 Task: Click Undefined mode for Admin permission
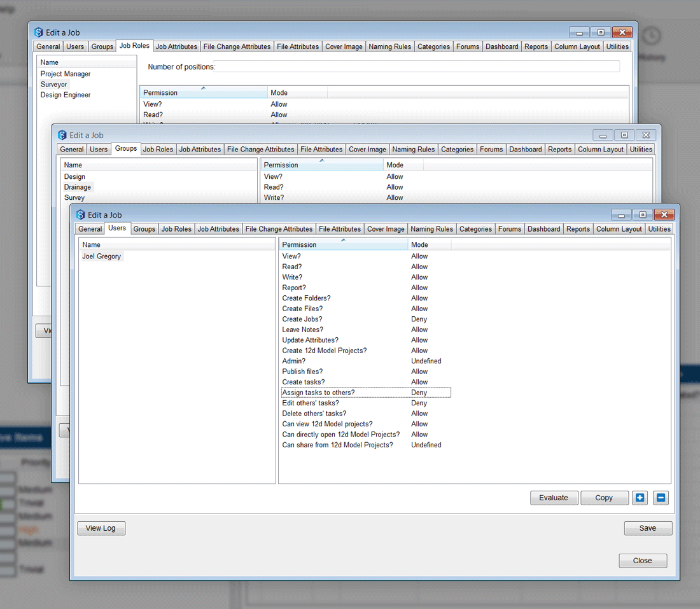pos(426,361)
